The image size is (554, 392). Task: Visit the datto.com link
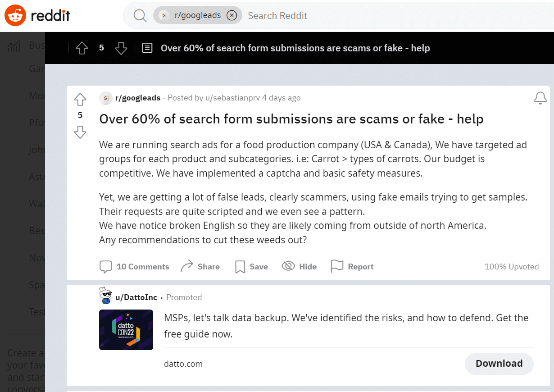pos(183,364)
